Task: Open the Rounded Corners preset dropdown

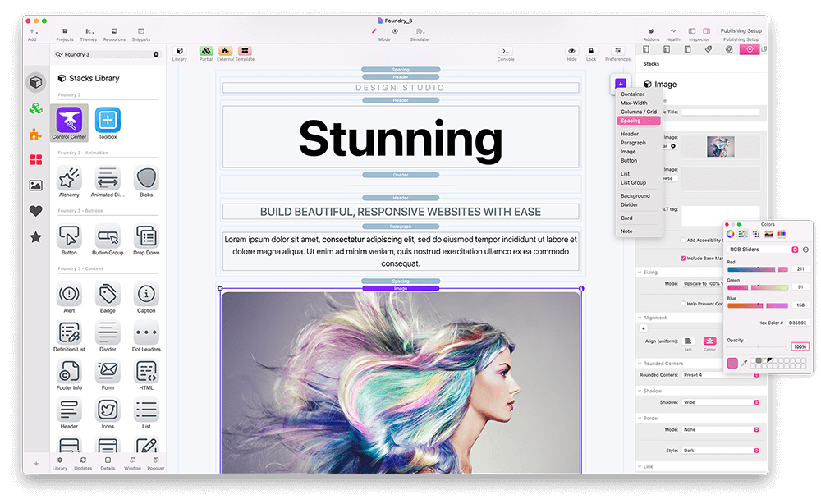Action: tap(721, 375)
